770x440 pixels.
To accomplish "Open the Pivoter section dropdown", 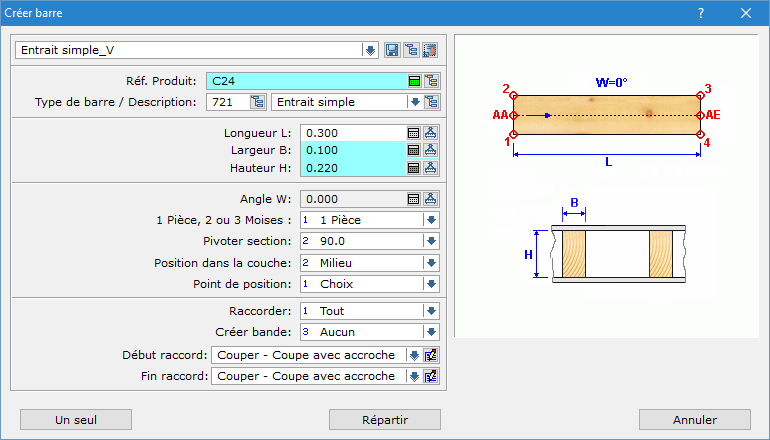I will pos(431,241).
